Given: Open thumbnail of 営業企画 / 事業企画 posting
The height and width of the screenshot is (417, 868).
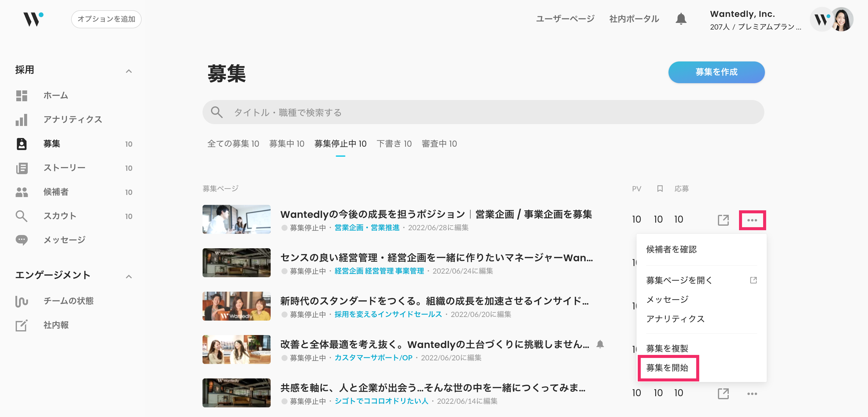Looking at the screenshot, I should 237,219.
